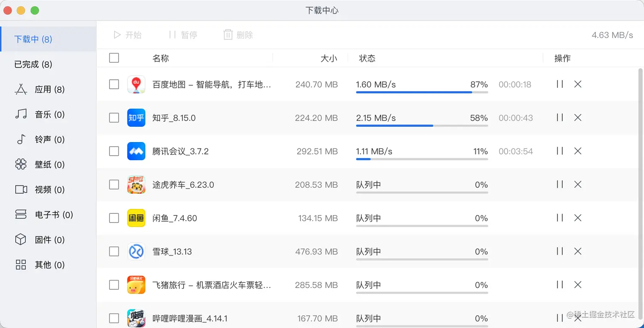Click the 途虎养车_6.23.0 file name
Screen dimensions: 644x328
183,185
